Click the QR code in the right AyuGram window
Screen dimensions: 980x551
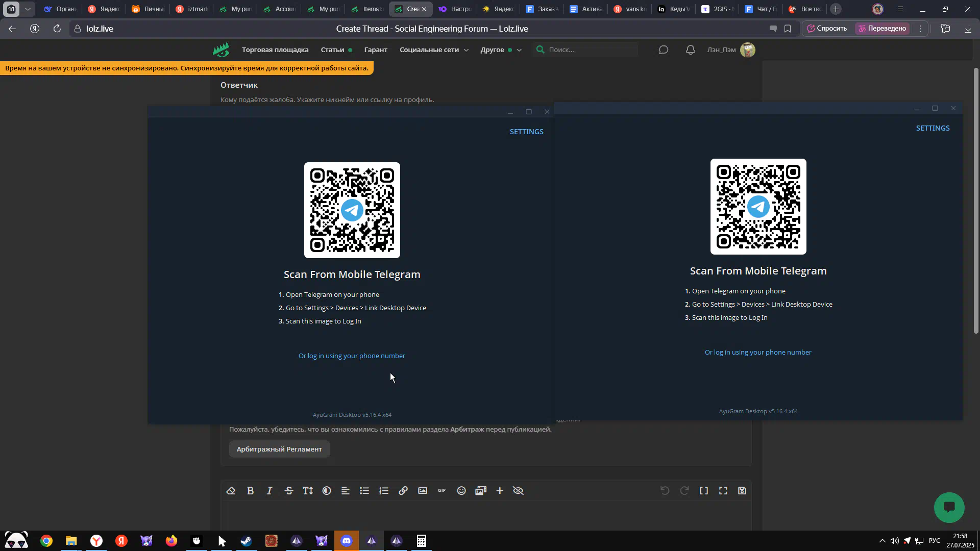758,207
